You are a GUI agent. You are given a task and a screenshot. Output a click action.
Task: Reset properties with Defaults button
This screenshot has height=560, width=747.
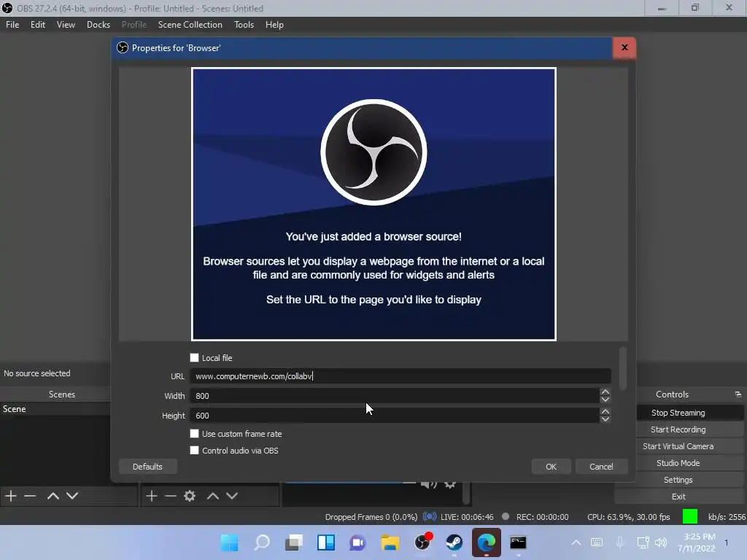[147, 467]
